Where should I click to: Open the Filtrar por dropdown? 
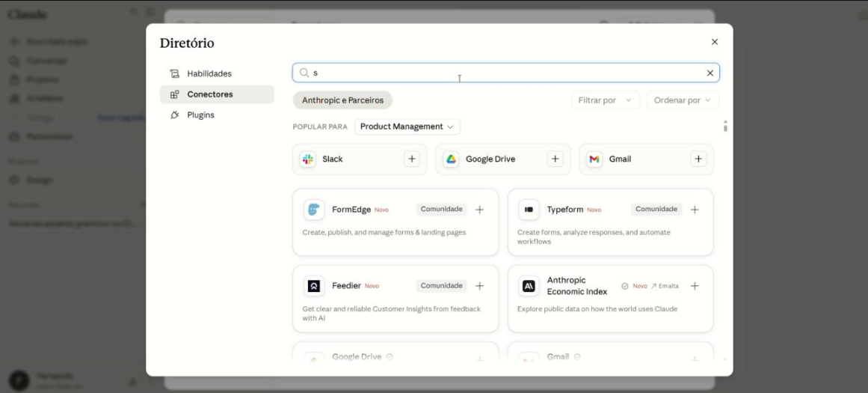click(606, 100)
